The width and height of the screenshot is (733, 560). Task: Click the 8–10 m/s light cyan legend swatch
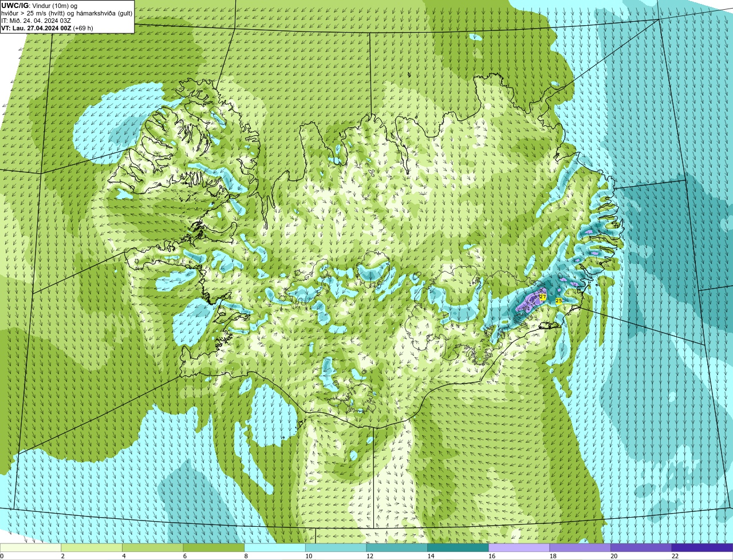pyautogui.click(x=275, y=547)
